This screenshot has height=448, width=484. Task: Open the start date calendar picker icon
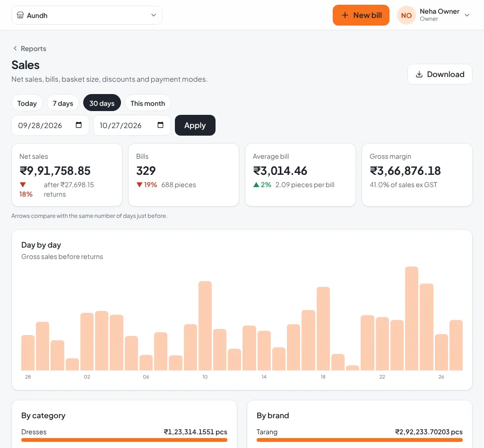(x=79, y=125)
